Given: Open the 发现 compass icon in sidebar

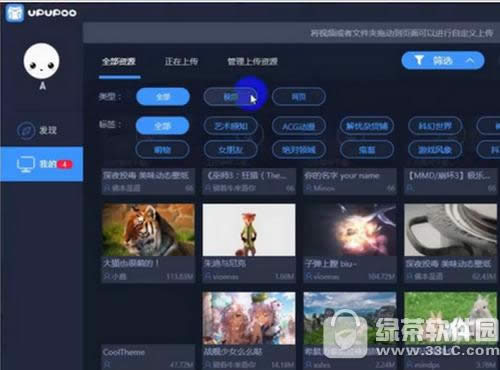Looking at the screenshot, I should click(26, 130).
